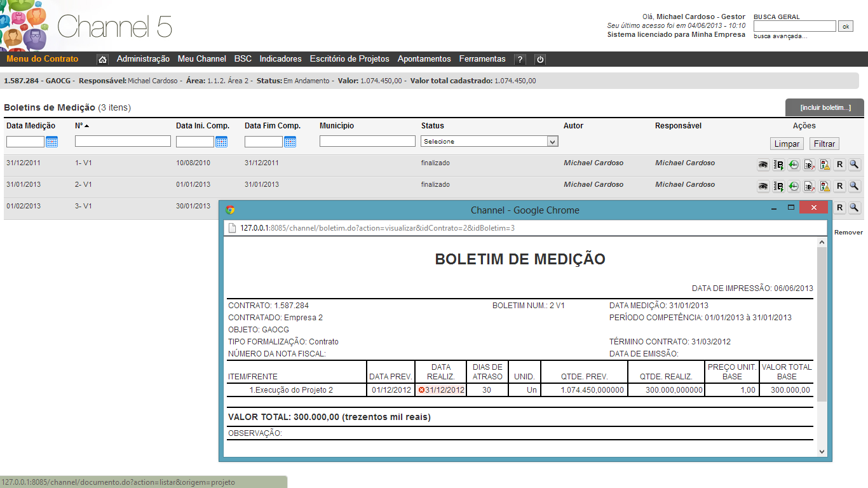Click the magnifier icon in the 2- V1 row

(x=855, y=186)
